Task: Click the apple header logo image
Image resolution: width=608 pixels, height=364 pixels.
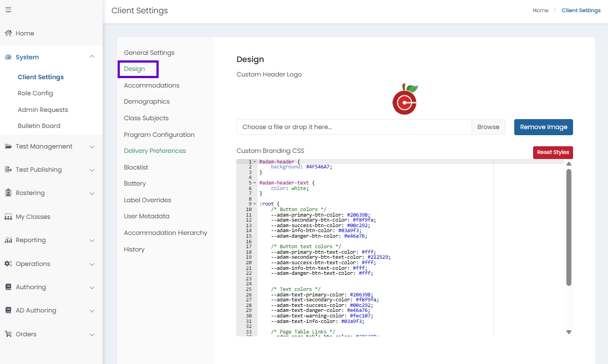Action: [405, 99]
